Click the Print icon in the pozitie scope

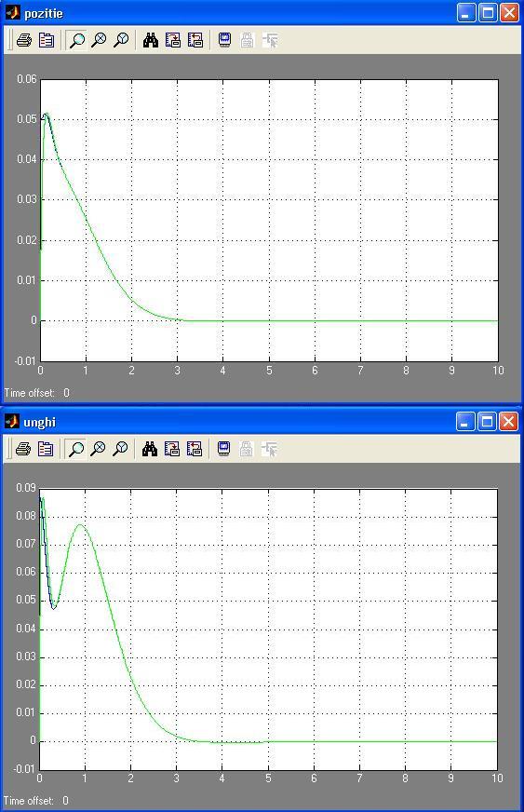pyautogui.click(x=24, y=40)
